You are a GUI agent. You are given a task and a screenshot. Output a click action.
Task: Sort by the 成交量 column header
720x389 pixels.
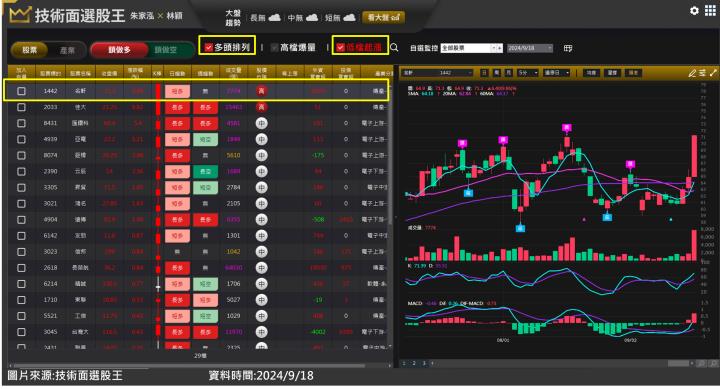233,72
